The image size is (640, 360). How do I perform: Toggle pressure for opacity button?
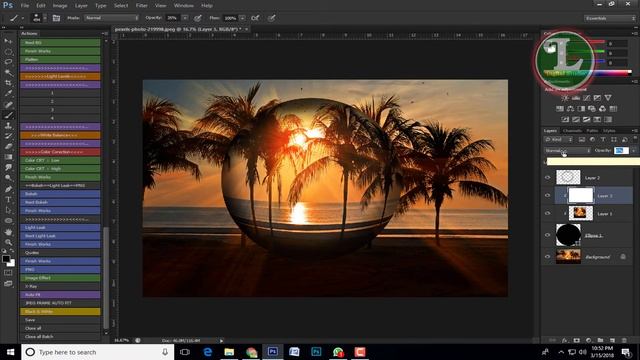[x=198, y=18]
